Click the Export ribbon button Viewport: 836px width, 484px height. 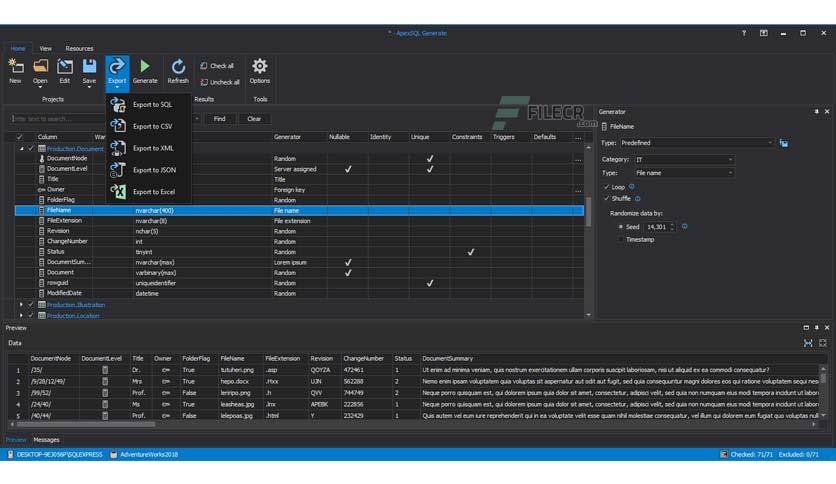click(117, 72)
